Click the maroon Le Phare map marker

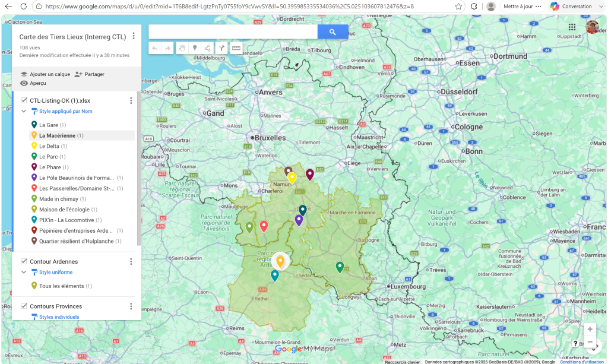(310, 175)
